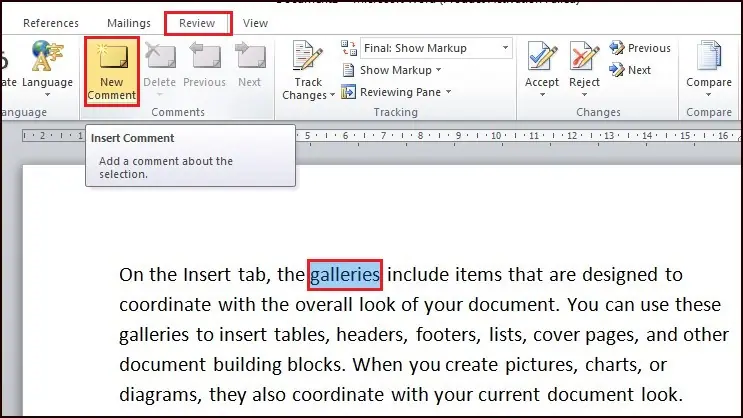The width and height of the screenshot is (743, 418).
Task: Expand Reviewing Pane dropdown arrow
Action: [448, 92]
